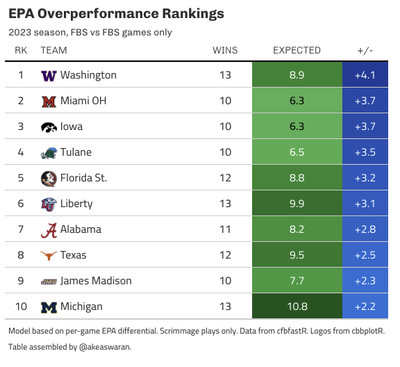
Task: Click the Liberty team logo
Action: click(x=49, y=204)
